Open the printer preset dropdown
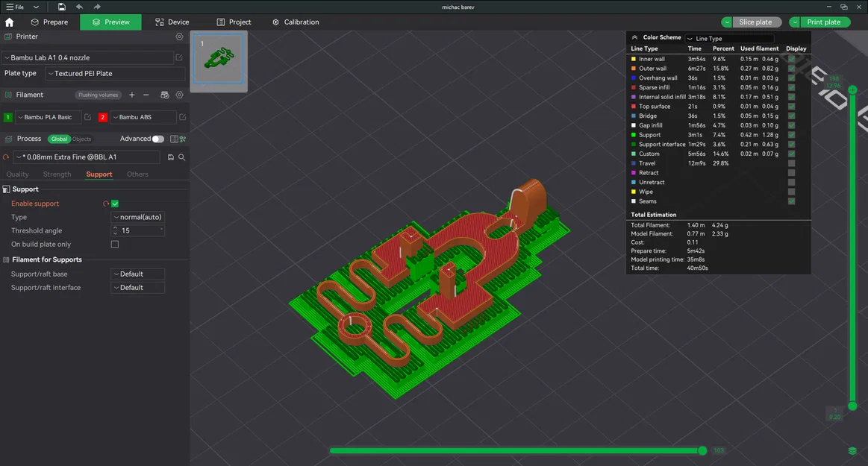This screenshot has width=868, height=466. click(87, 57)
